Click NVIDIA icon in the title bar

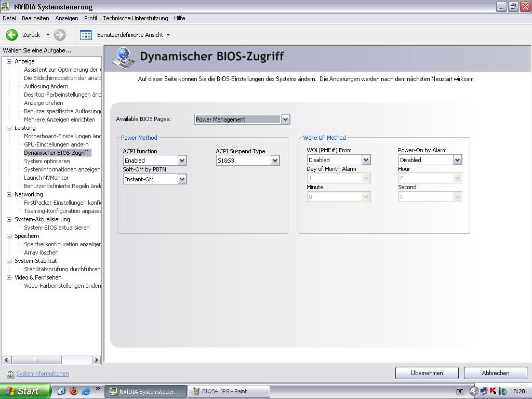[x=5, y=6]
